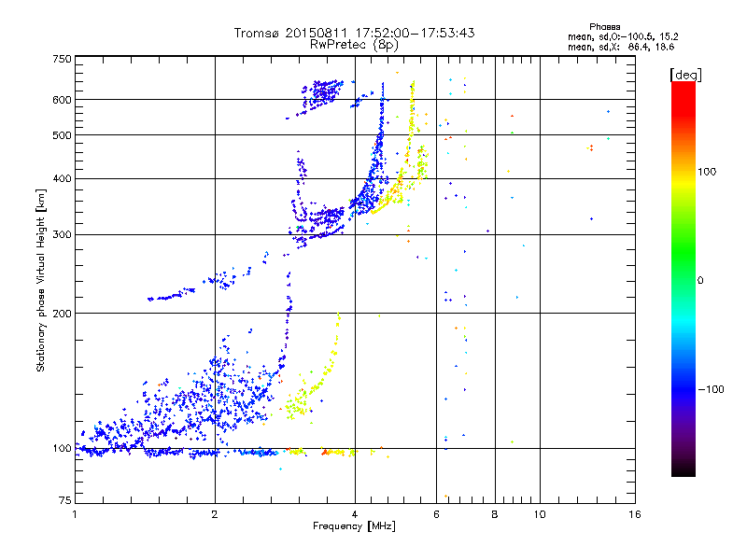
Task: Click y-axis tick label "600"
Action: (62, 100)
